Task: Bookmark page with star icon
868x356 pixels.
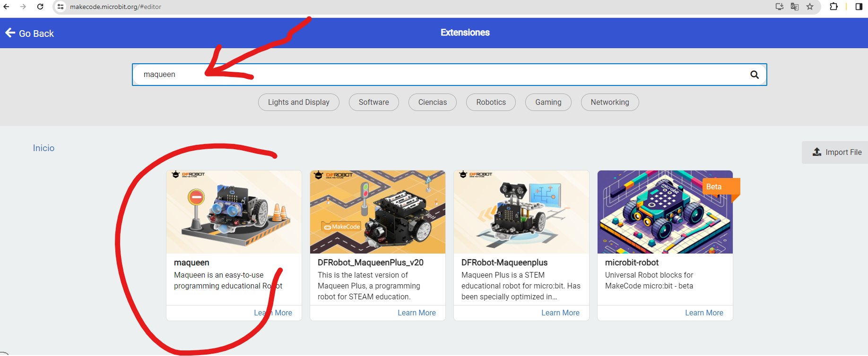Action: coord(810,7)
